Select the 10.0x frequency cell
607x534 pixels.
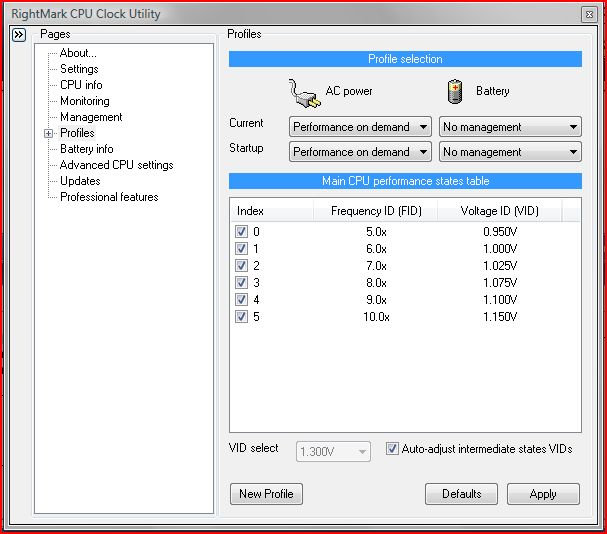tap(376, 317)
